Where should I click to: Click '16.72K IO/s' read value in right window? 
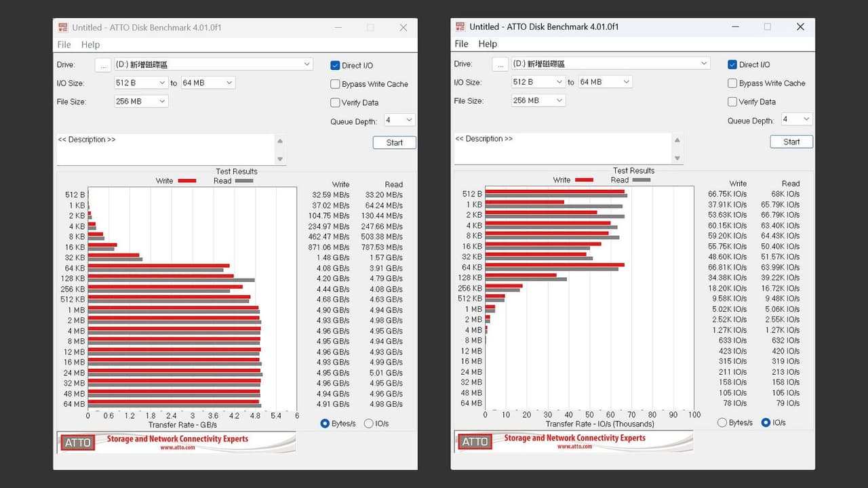(781, 288)
